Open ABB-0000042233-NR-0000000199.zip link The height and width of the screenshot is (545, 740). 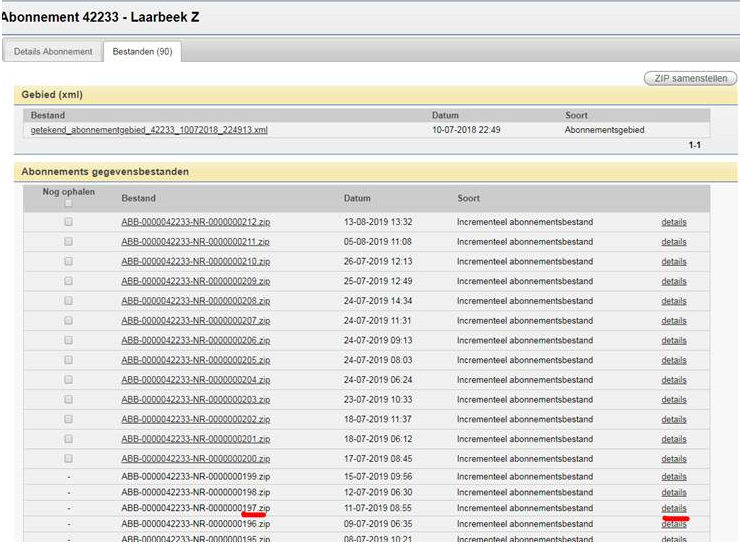click(x=195, y=477)
